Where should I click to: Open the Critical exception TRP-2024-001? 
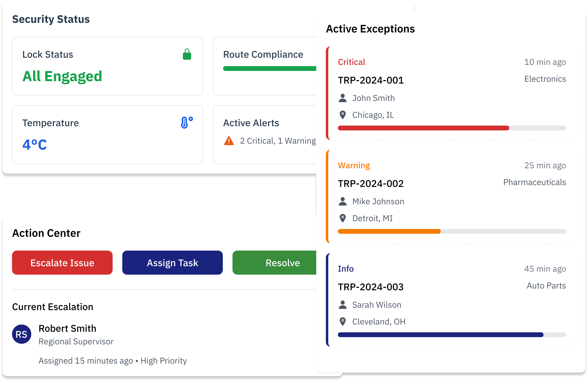pyautogui.click(x=451, y=93)
